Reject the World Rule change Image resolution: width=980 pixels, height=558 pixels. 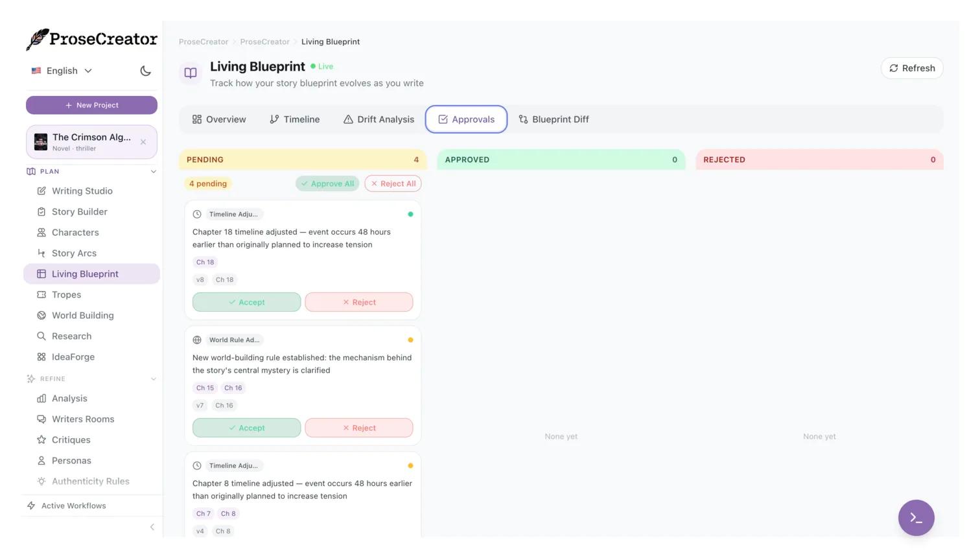pos(358,428)
